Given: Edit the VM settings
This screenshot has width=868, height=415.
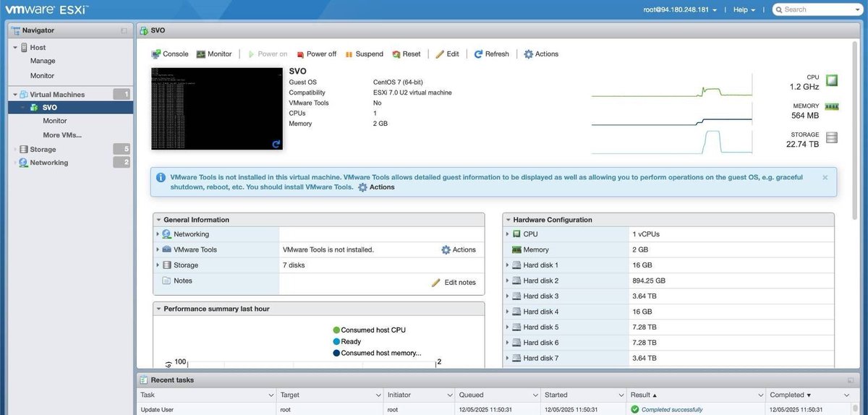Looking at the screenshot, I should (x=447, y=54).
